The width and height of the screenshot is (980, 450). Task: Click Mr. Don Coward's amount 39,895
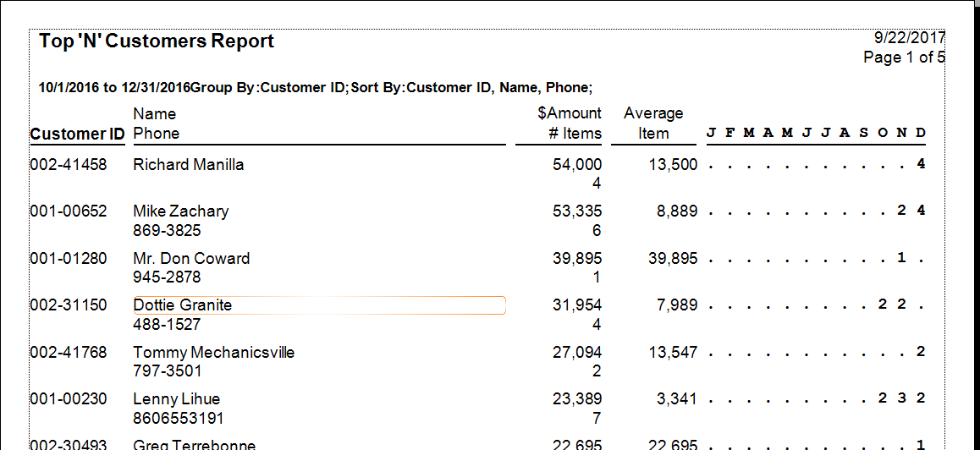click(577, 259)
